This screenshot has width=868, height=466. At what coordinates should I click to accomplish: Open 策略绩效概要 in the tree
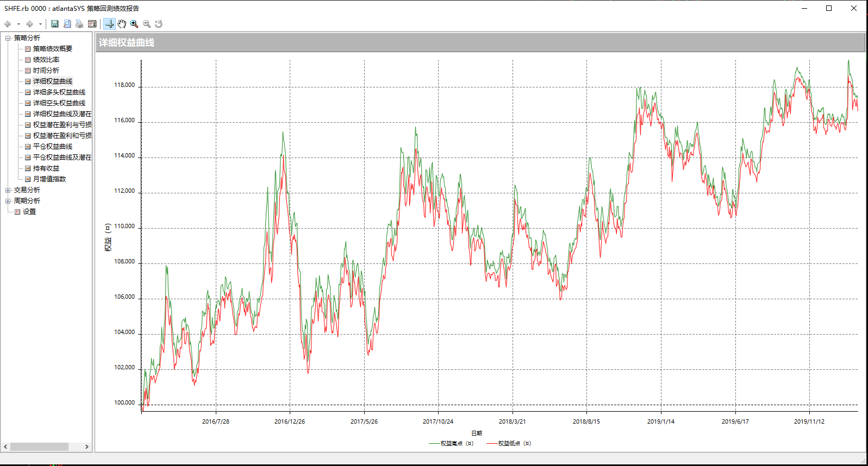point(53,49)
